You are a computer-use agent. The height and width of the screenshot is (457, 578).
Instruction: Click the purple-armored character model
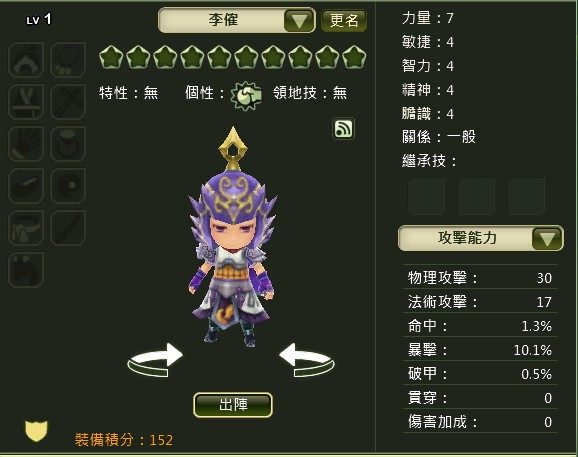(x=233, y=238)
